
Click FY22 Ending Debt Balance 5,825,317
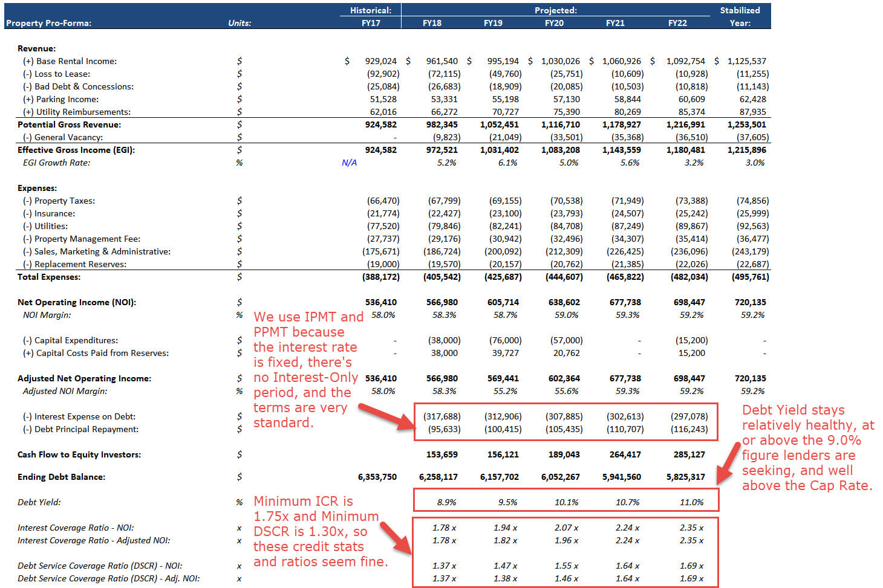[x=686, y=477]
